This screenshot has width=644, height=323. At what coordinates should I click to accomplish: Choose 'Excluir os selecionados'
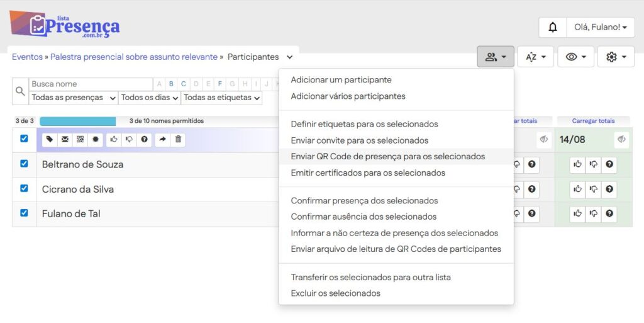click(x=396, y=293)
